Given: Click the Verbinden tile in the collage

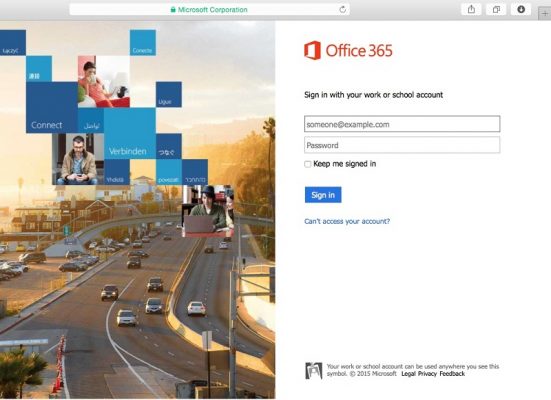Looking at the screenshot, I should pyautogui.click(x=130, y=134).
